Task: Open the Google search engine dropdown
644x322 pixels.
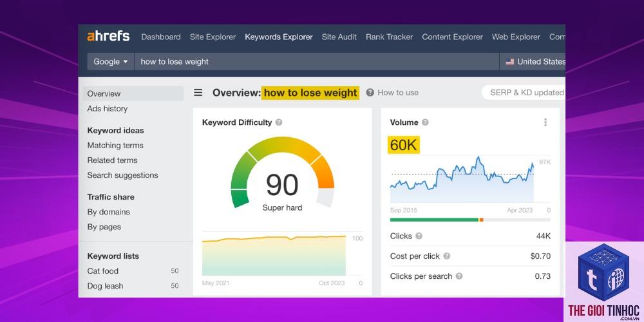Action: point(111,62)
